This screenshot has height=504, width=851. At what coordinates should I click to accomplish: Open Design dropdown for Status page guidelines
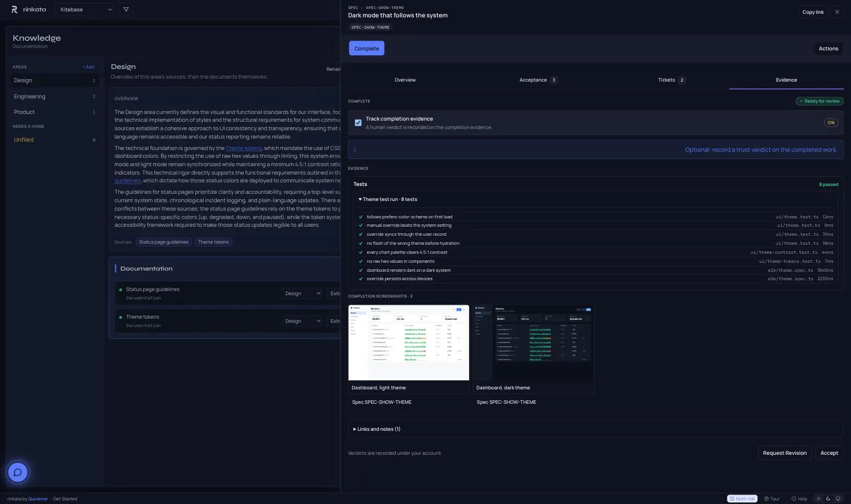[302, 293]
